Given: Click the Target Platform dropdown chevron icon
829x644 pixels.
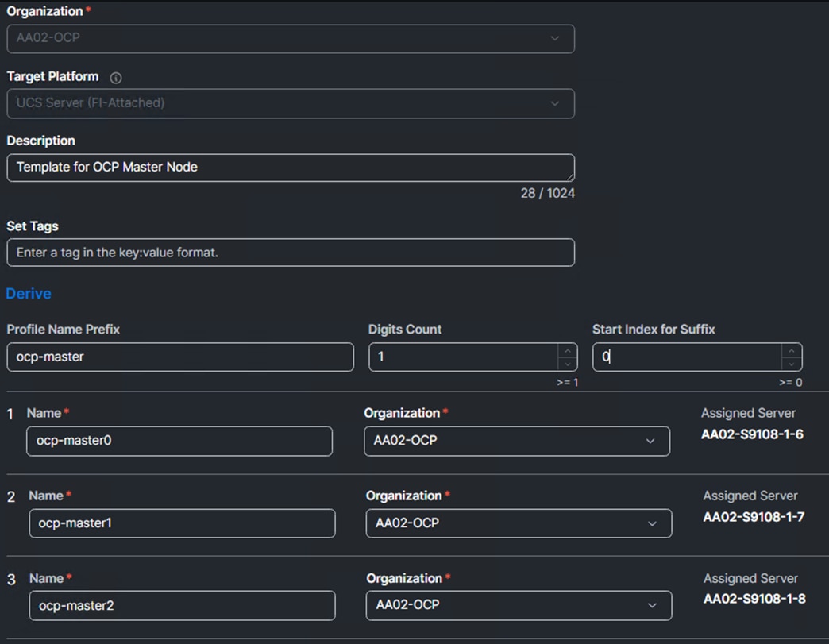Looking at the screenshot, I should pos(557,103).
